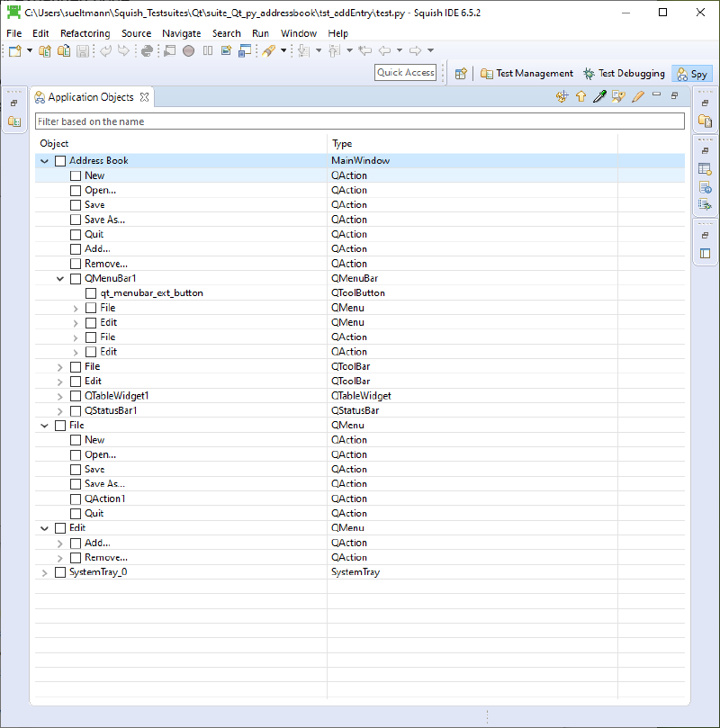Click the red Record icon in the toolbar

point(189,51)
